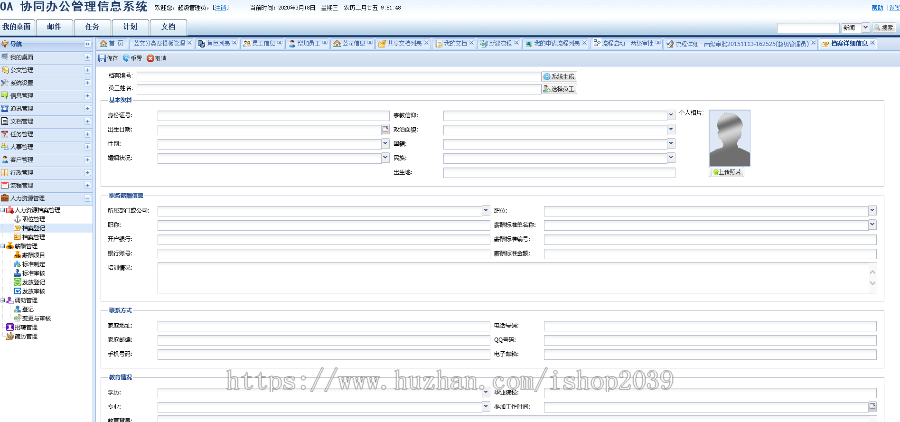The width and height of the screenshot is (900, 422).
Task: Click the 保存 save icon in toolbar
Action: click(102, 59)
